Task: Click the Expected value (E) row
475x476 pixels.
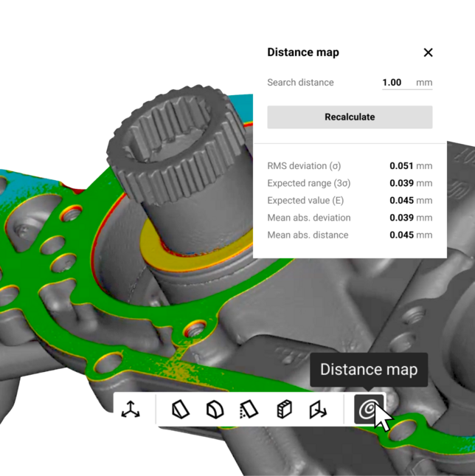Action: tap(350, 201)
